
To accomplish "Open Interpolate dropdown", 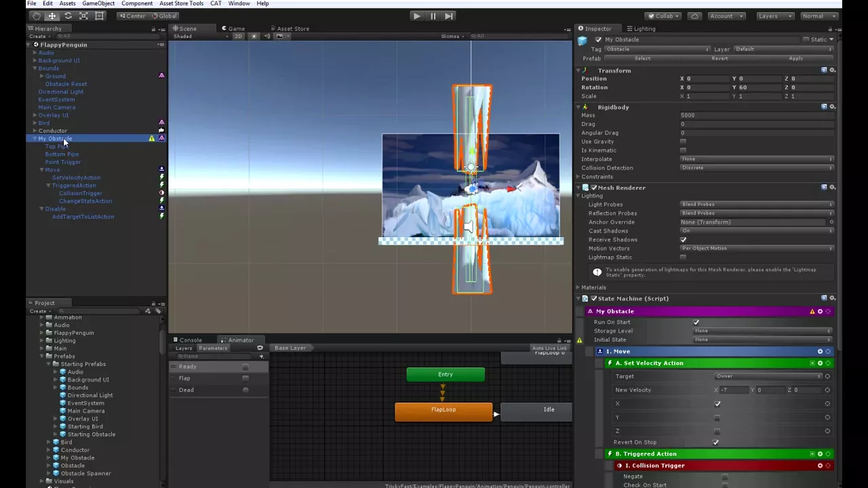I will point(757,159).
